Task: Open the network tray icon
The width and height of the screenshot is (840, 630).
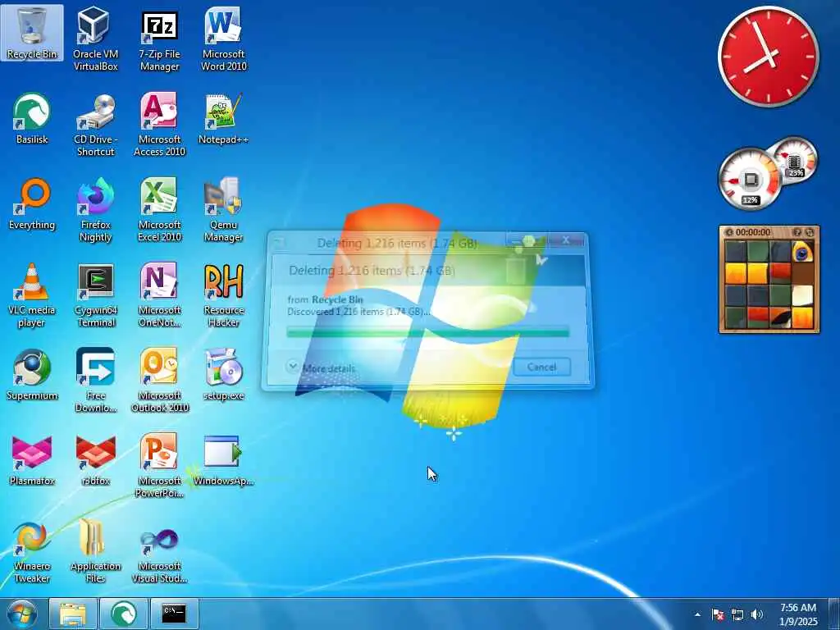Action: pos(737,614)
